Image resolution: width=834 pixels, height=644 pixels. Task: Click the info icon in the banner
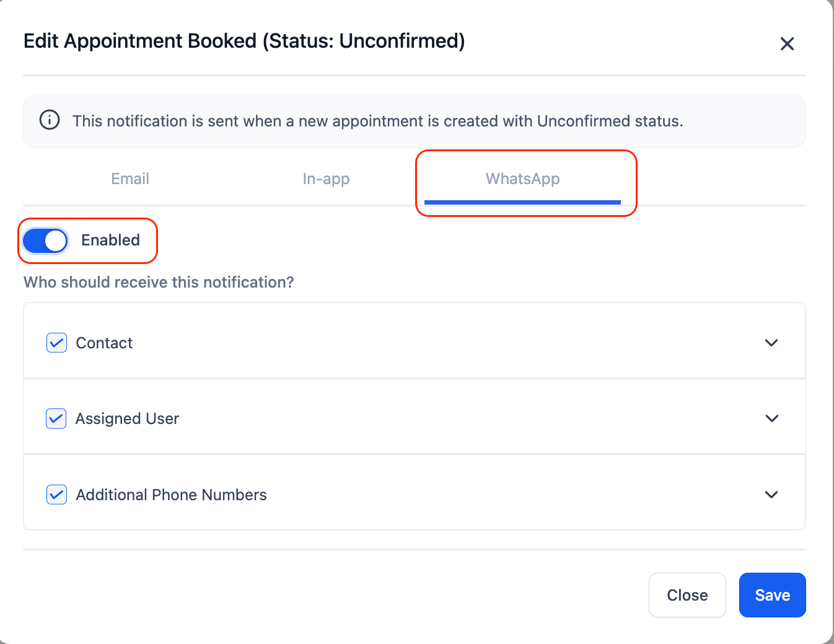click(49, 120)
